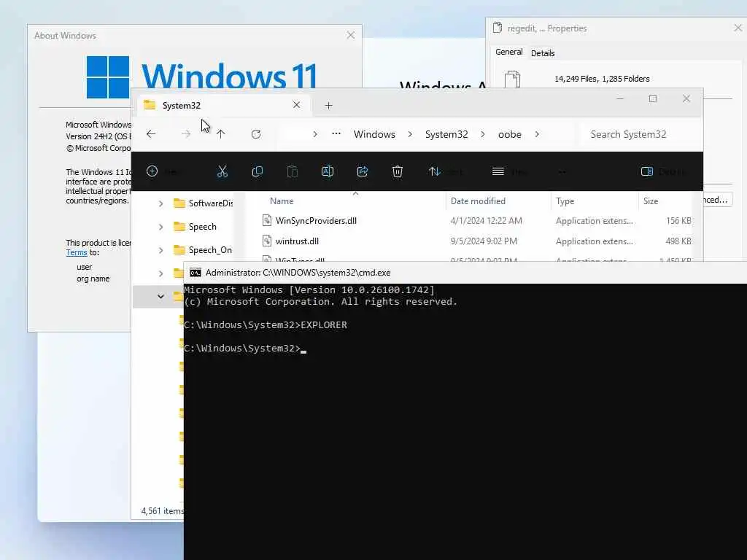Click the wintrust.dll file icon

(267, 241)
